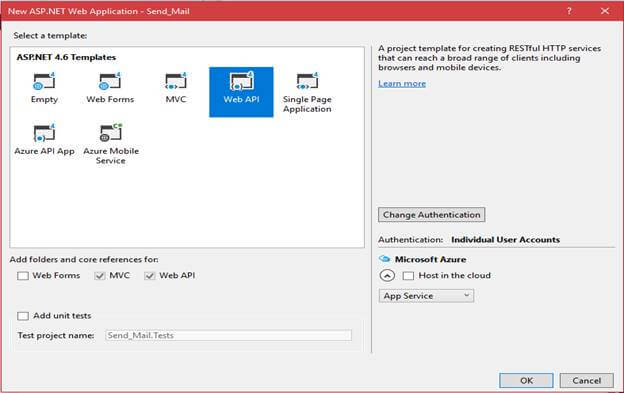Choose the MVC template icon

coord(176,81)
